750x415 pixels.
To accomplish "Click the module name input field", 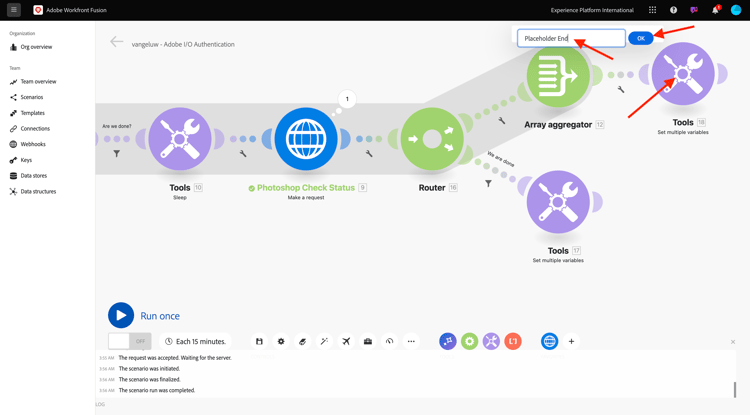I will point(571,38).
